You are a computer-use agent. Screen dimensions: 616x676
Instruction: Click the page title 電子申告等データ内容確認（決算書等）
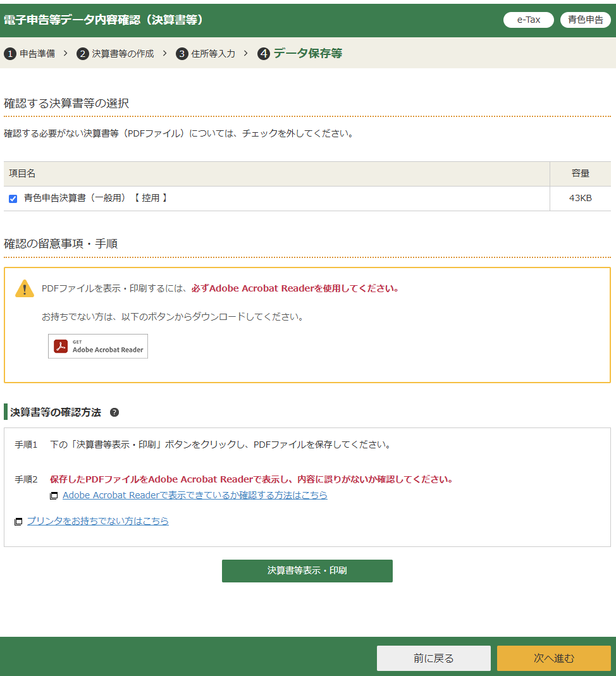pos(104,20)
